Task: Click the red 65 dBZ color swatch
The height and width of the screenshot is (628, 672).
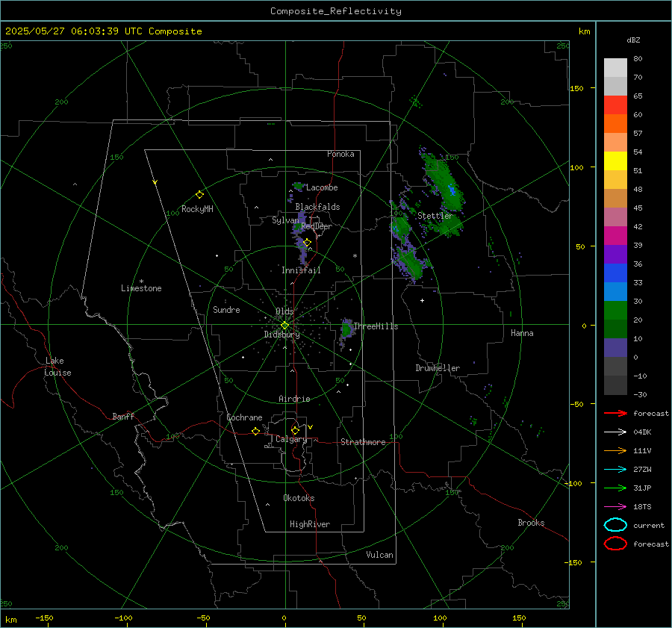Action: (x=615, y=105)
